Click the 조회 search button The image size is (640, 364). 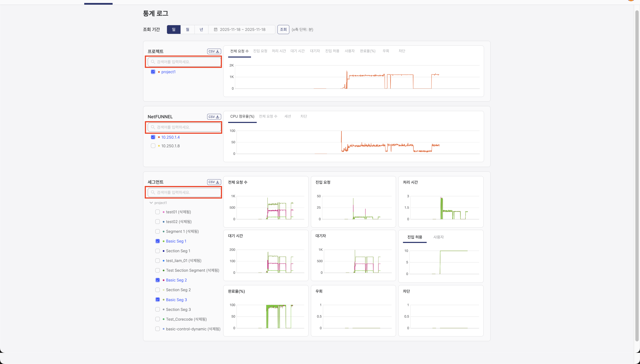(283, 29)
